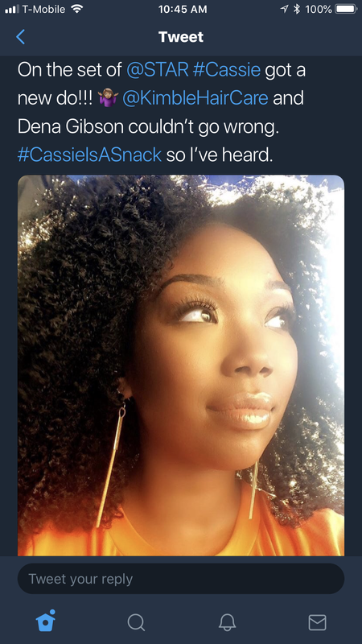Tap the battery icon in status bar
The width and height of the screenshot is (362, 644).
[x=346, y=9]
